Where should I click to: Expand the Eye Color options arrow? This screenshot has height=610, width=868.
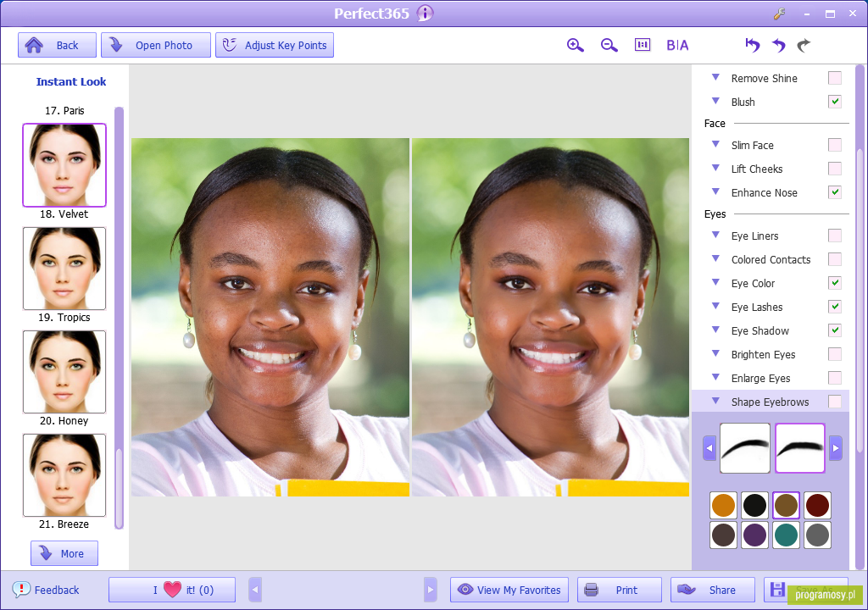(x=715, y=283)
